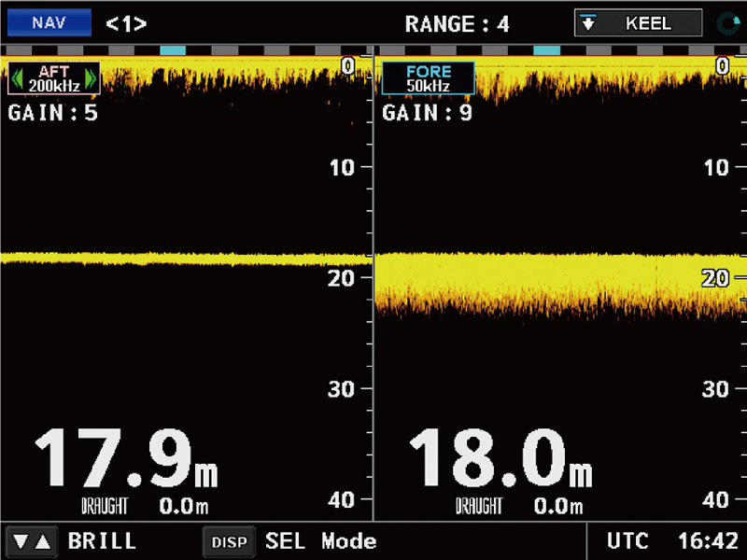Click the AFT seabed echo band
The image size is (747, 560).
186,259
